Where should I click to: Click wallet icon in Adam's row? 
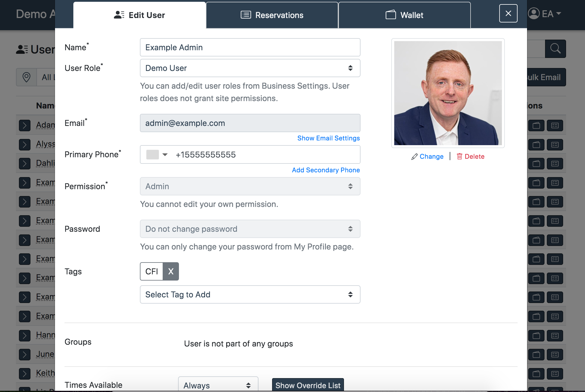[x=536, y=125]
